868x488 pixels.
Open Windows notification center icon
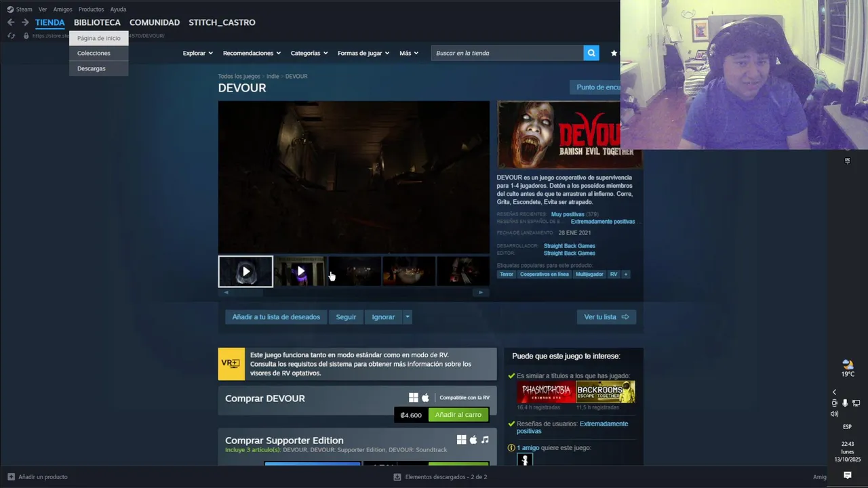point(847,476)
